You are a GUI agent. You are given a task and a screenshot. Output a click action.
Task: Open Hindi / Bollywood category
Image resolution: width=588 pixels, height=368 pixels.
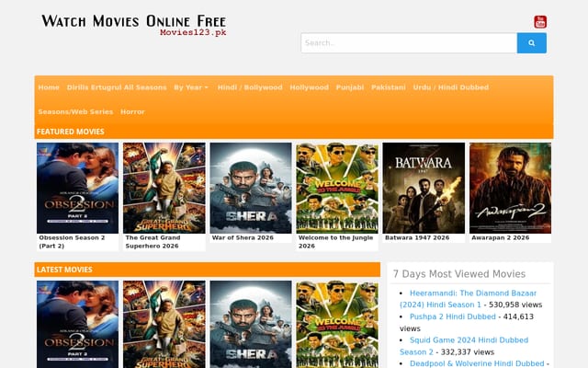[250, 87]
